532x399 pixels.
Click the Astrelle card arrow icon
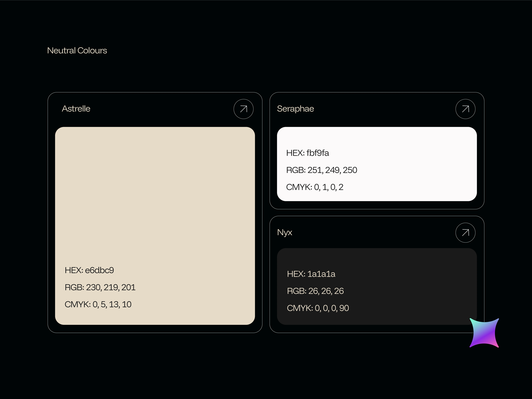pyautogui.click(x=243, y=109)
